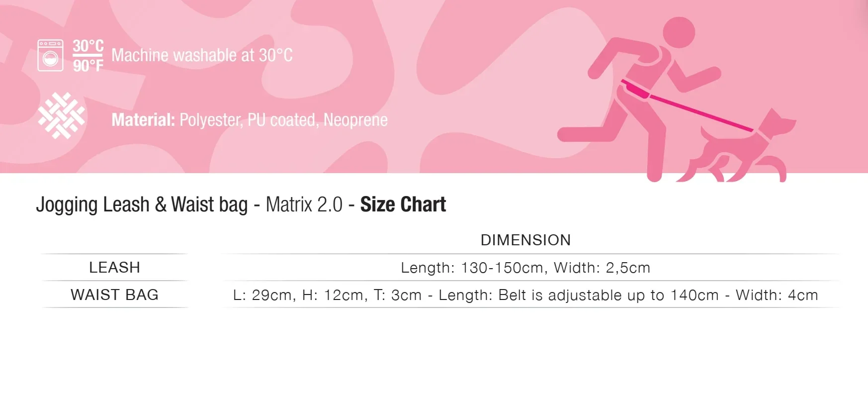The image size is (868, 397).
Task: Click the bold 'Size Chart' title
Action: pos(403,204)
